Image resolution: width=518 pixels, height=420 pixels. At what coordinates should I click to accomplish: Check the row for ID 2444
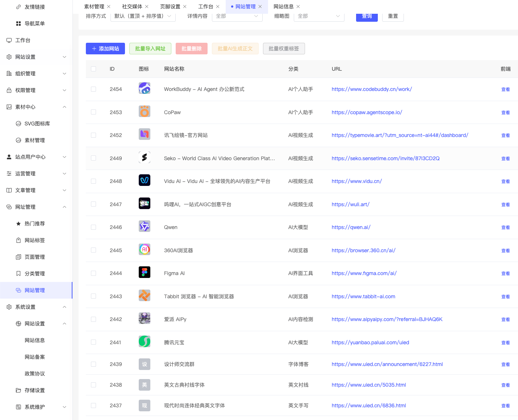tap(93, 273)
